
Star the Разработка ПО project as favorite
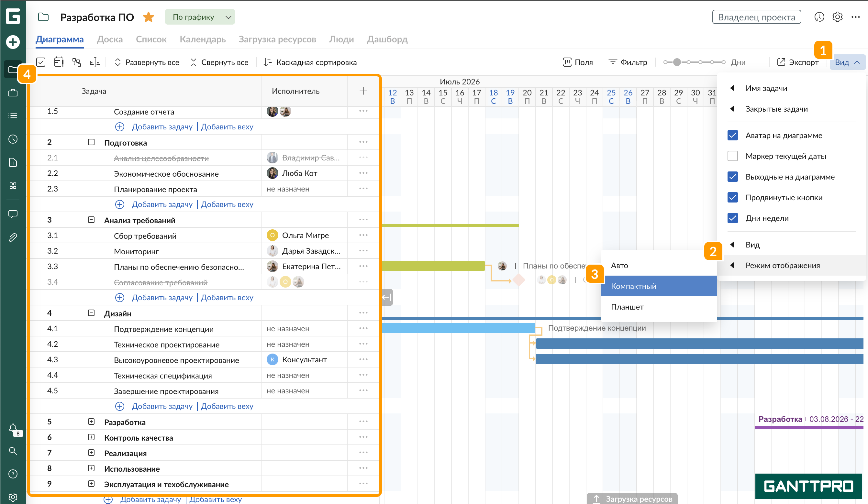[x=149, y=17]
